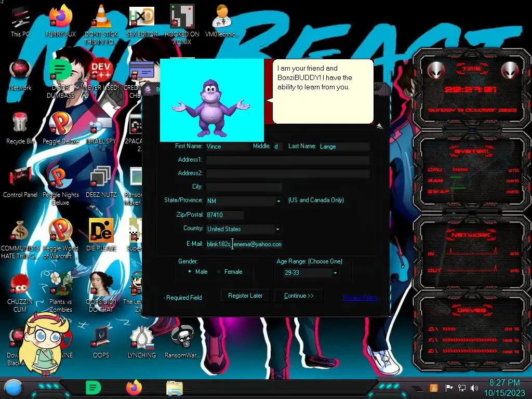Click the E-Mail input field
The height and width of the screenshot is (399, 532).
[x=244, y=244]
